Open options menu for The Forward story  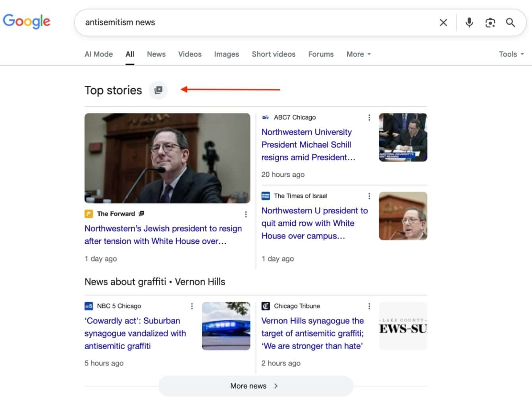(246, 214)
